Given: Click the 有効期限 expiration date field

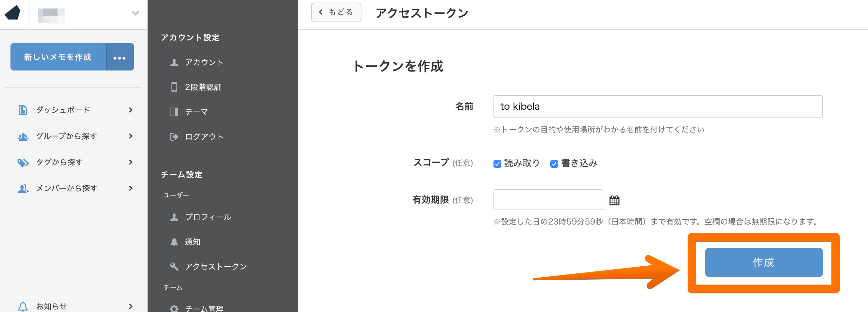Looking at the screenshot, I should [x=548, y=200].
